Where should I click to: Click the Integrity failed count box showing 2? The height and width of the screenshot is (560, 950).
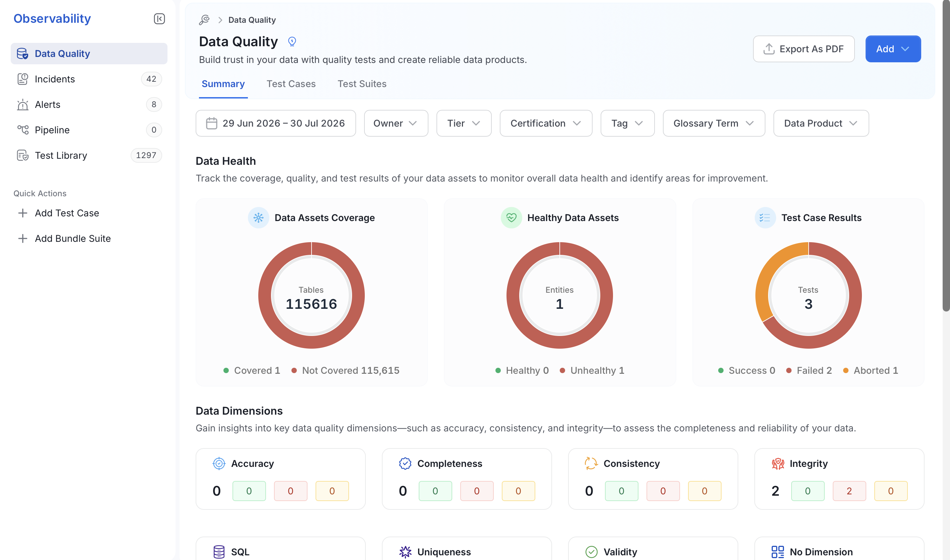pyautogui.click(x=849, y=491)
